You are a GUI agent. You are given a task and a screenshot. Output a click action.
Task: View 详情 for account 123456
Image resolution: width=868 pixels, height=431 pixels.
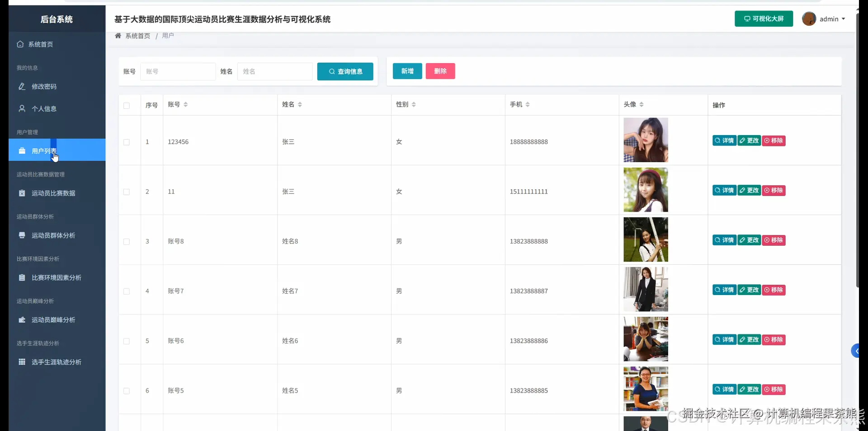pos(724,141)
